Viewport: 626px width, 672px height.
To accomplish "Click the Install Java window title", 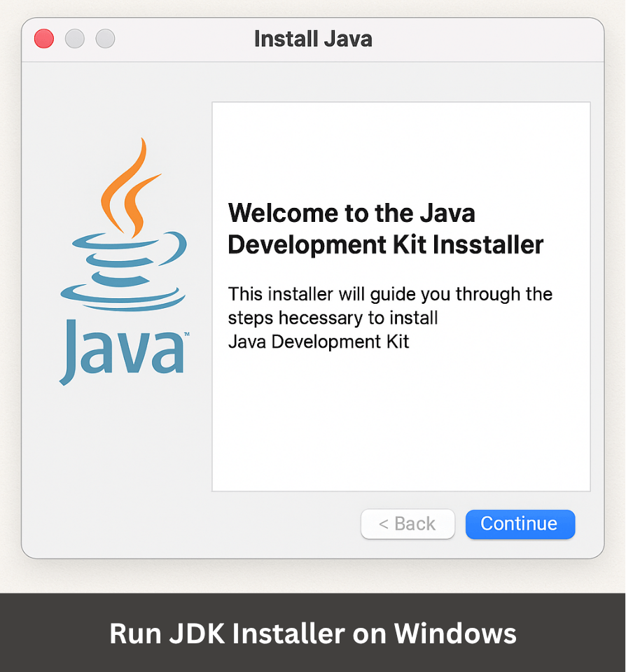I will click(x=312, y=39).
